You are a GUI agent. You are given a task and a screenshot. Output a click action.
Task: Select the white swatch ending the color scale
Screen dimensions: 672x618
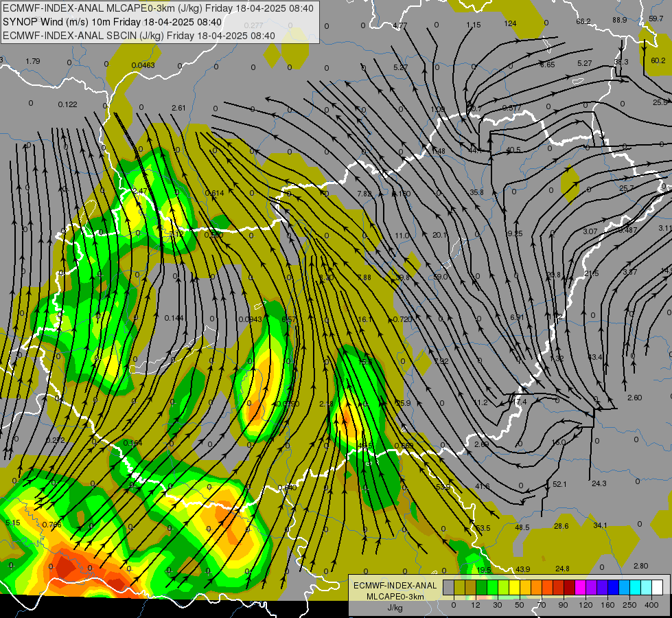click(658, 587)
